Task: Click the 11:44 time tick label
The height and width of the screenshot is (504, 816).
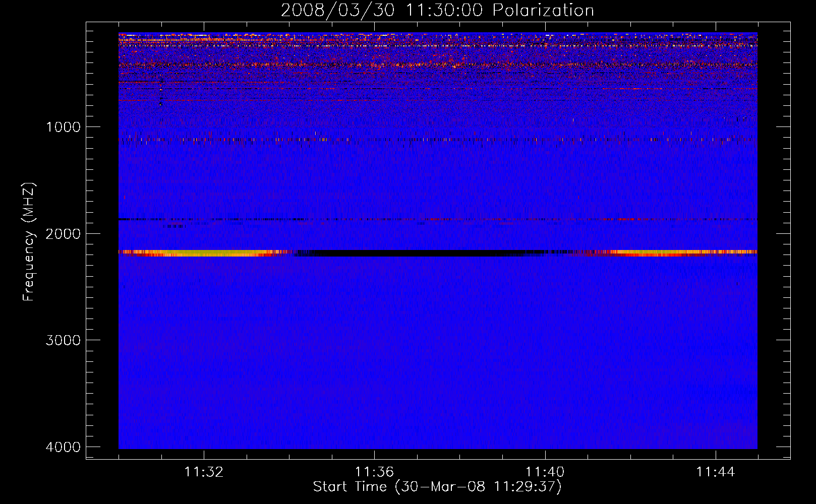Action: (x=716, y=472)
